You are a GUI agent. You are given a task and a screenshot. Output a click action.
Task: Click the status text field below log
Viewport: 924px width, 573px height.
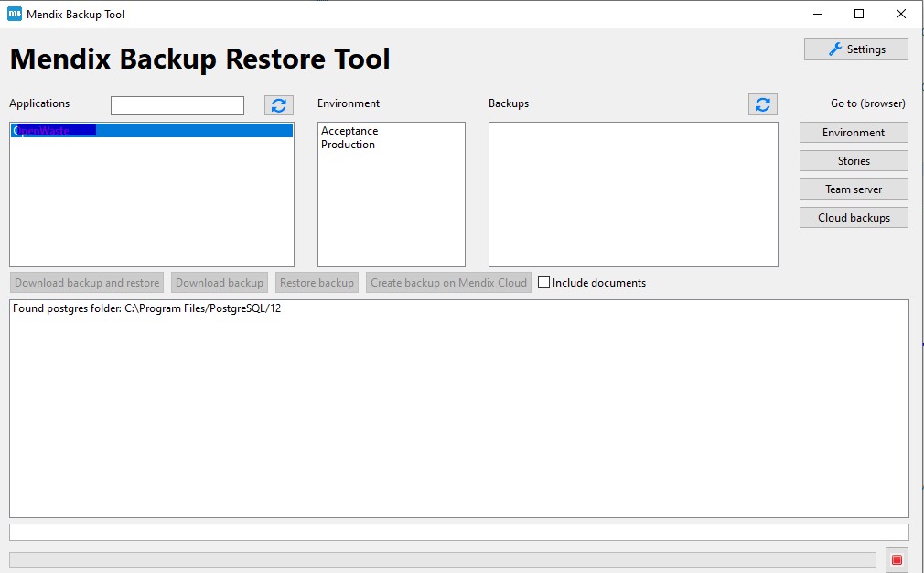pyautogui.click(x=459, y=532)
